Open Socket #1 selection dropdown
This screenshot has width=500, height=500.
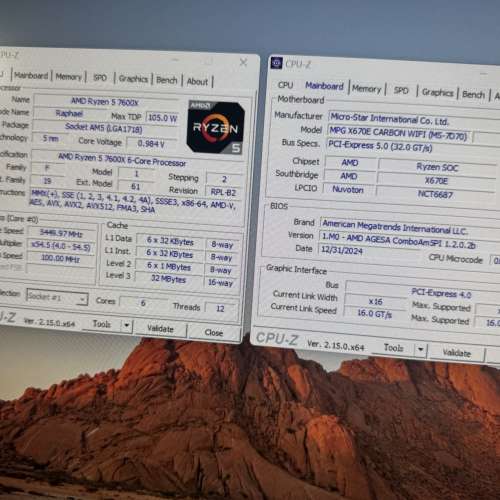[57, 296]
